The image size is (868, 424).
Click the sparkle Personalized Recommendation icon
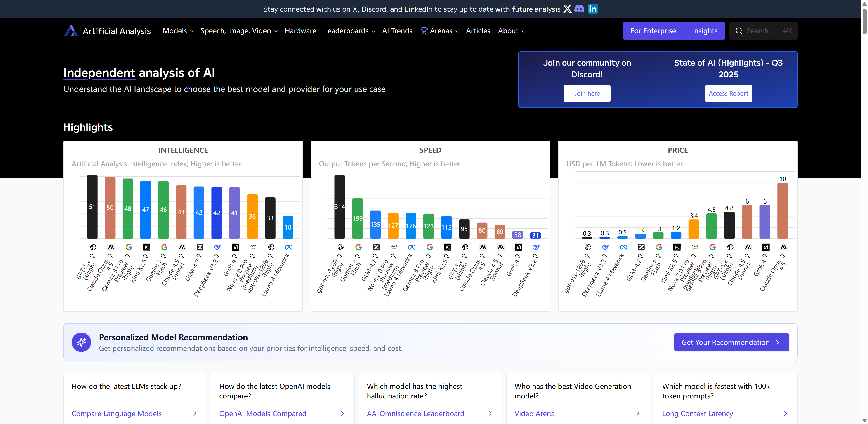[x=81, y=342]
